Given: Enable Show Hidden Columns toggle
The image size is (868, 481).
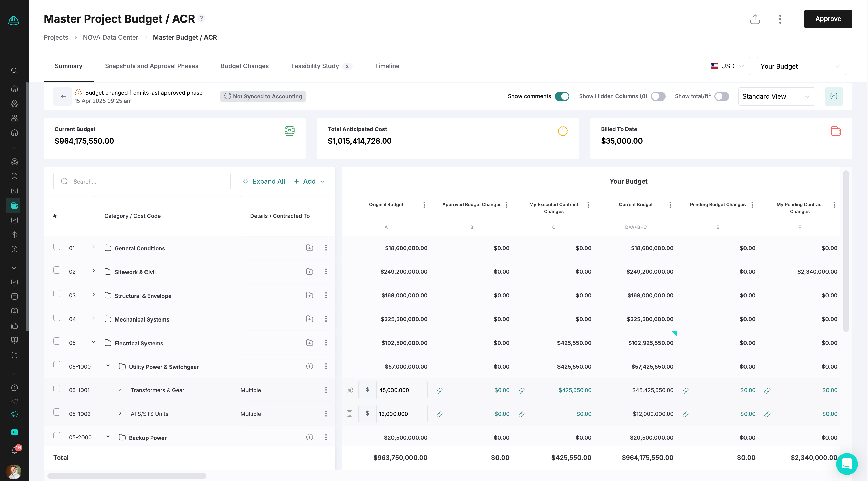Looking at the screenshot, I should 658,96.
